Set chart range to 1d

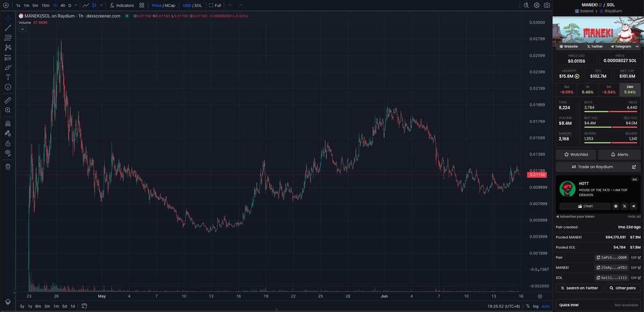pyautogui.click(x=72, y=306)
